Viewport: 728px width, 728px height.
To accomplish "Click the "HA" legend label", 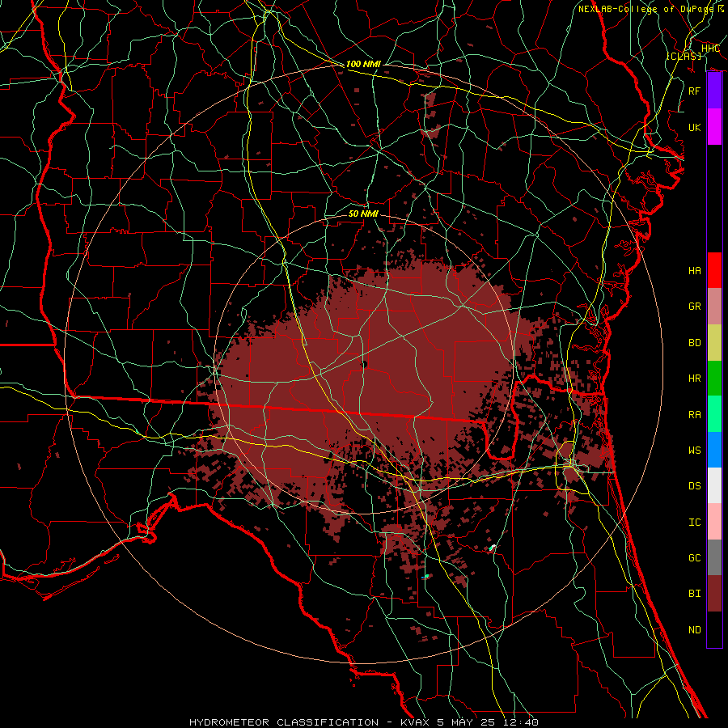I will [695, 271].
